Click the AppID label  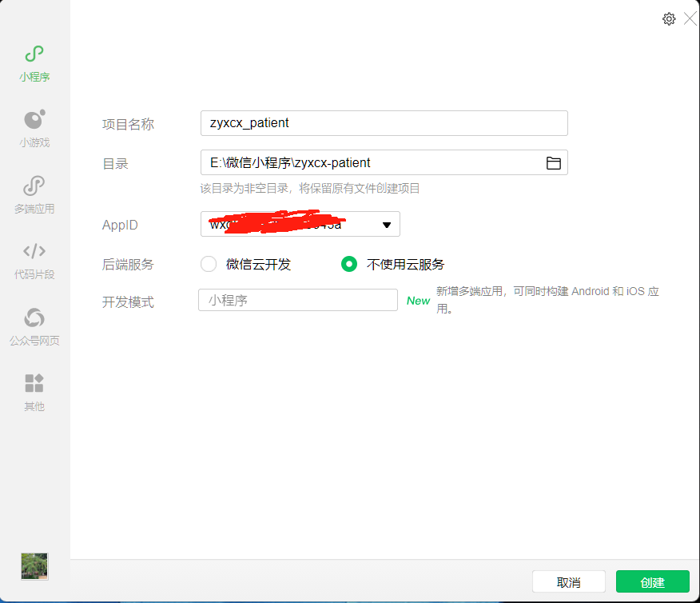pyautogui.click(x=120, y=225)
